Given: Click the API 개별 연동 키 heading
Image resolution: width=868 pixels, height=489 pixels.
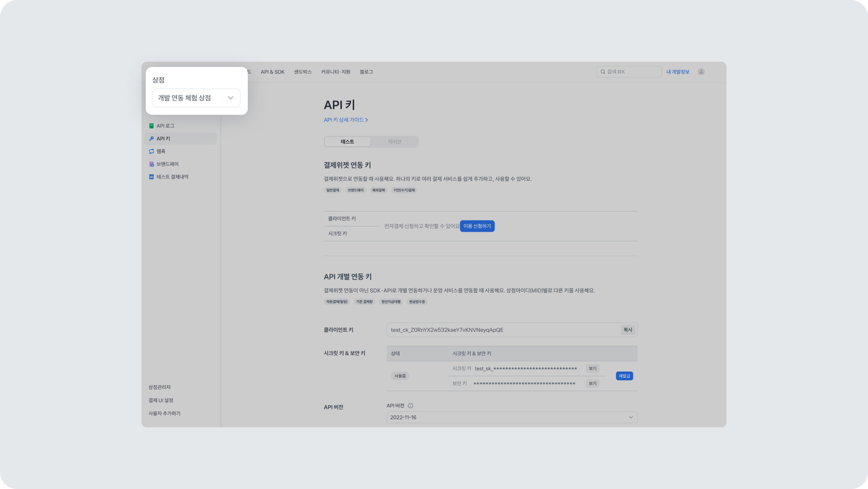Looking at the screenshot, I should pos(348,277).
